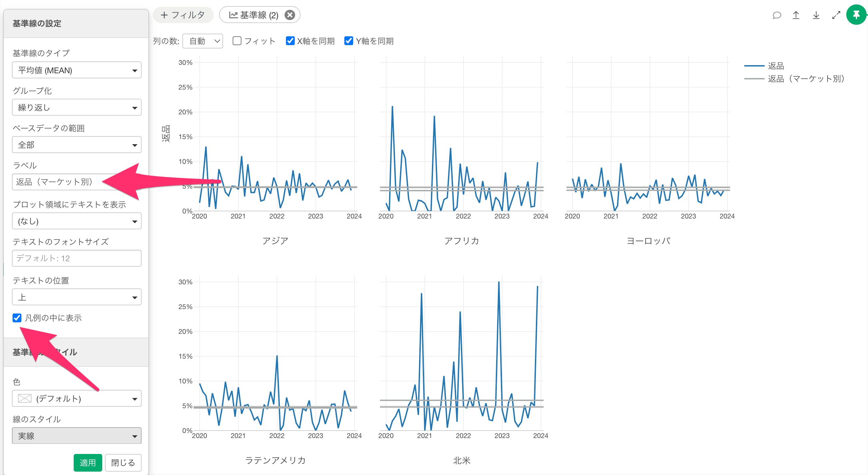The width and height of the screenshot is (868, 475).
Task: Click the download arrow icon
Action: (816, 15)
